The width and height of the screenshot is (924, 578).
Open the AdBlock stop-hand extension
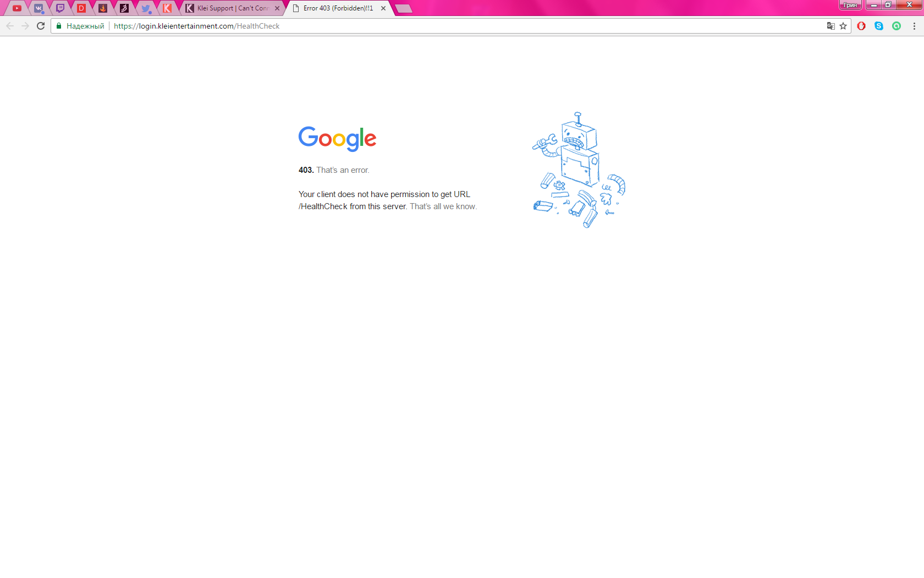coord(861,26)
